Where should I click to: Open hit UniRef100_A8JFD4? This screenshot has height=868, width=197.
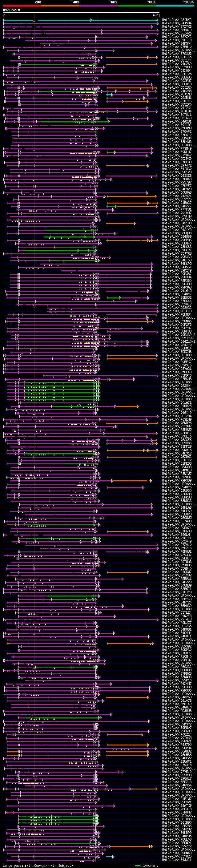pyautogui.click(x=177, y=111)
